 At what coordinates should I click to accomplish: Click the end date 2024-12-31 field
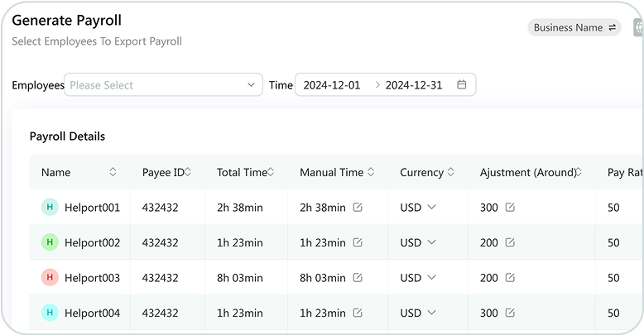(x=414, y=84)
